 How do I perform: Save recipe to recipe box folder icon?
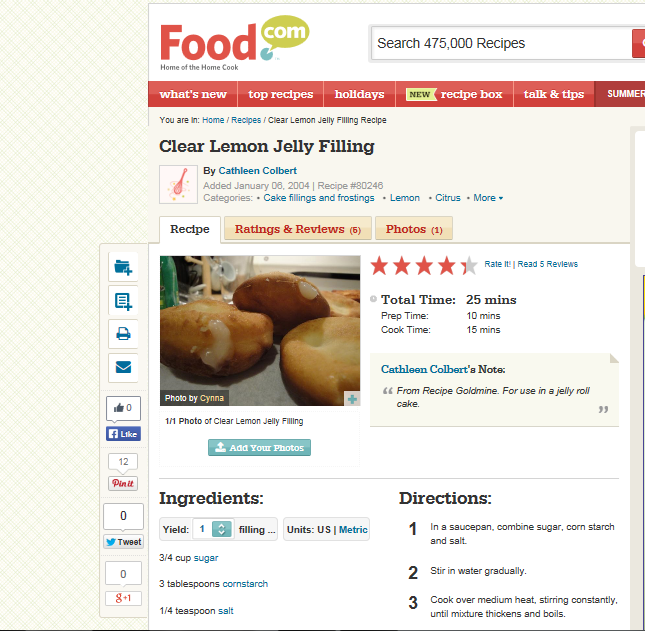click(x=123, y=267)
